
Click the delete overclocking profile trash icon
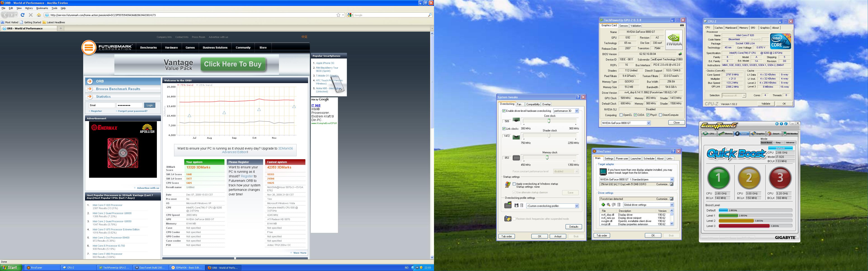(522, 205)
